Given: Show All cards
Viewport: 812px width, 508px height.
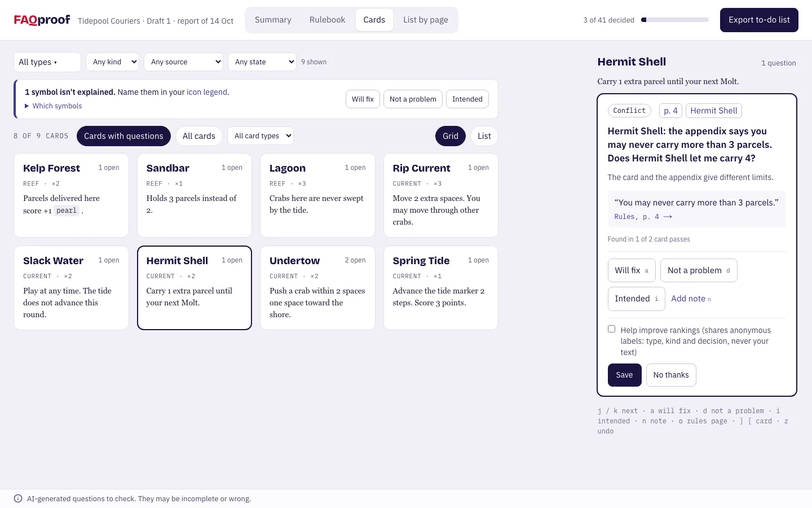Looking at the screenshot, I should (x=199, y=136).
